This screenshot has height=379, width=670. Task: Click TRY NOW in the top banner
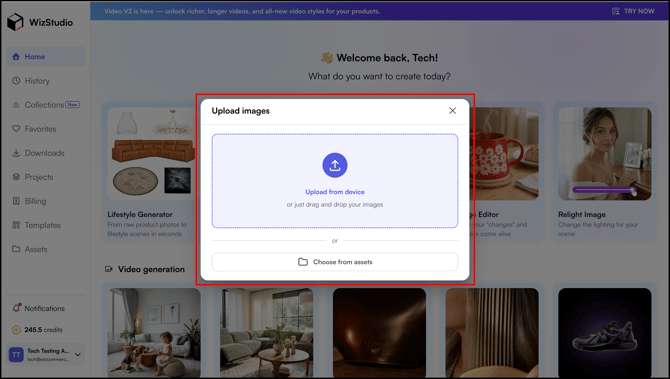(639, 11)
